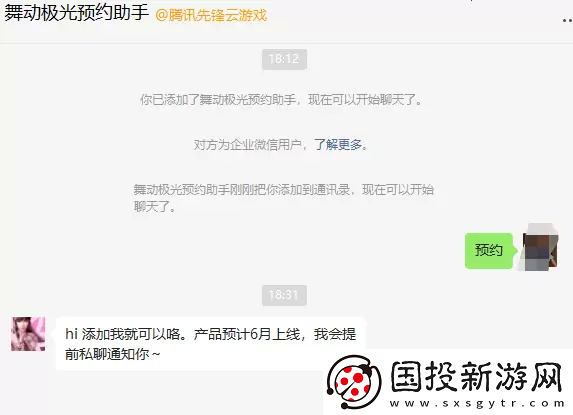This screenshot has height=415, width=573.
Task: Click the @腾讯先锋云游戏 company label
Action: (211, 16)
